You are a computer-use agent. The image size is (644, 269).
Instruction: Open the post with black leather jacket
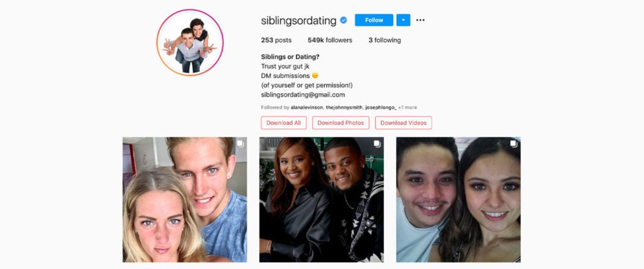321,200
